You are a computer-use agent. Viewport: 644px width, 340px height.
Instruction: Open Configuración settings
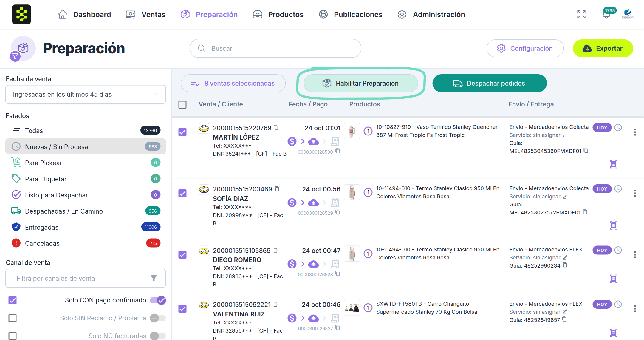(x=525, y=48)
